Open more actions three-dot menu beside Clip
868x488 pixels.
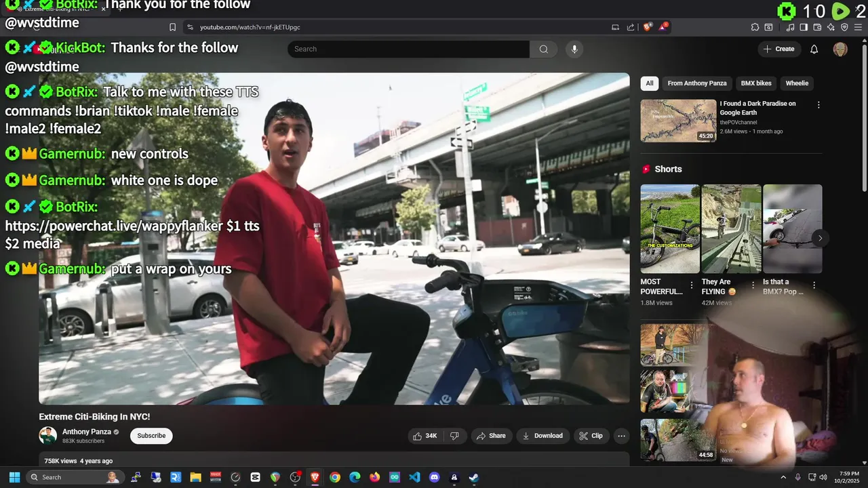click(621, 436)
